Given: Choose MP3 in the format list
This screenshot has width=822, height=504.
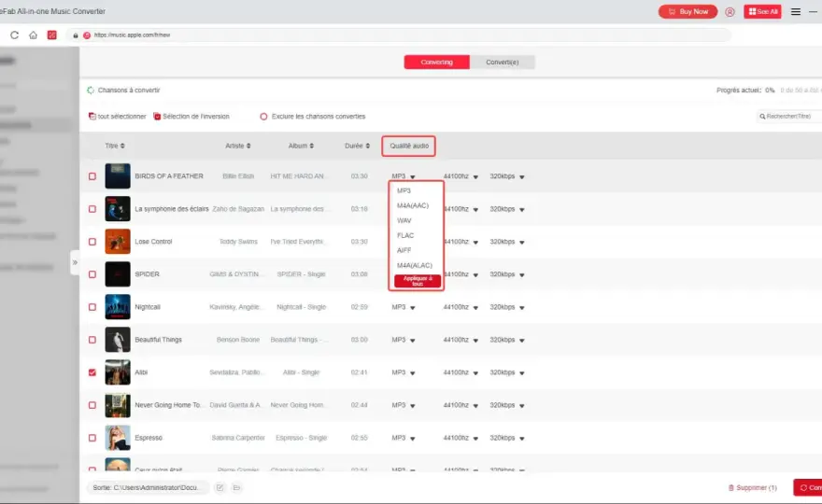Looking at the screenshot, I should point(404,190).
